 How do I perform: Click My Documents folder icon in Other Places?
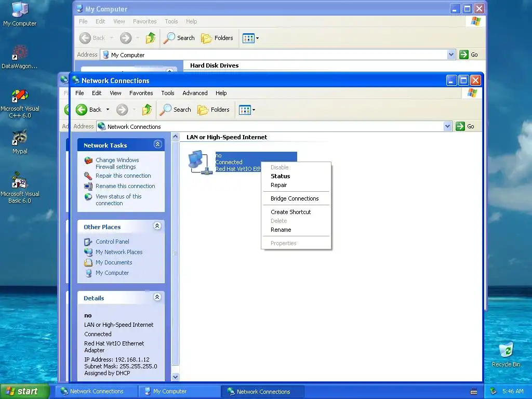click(88, 262)
